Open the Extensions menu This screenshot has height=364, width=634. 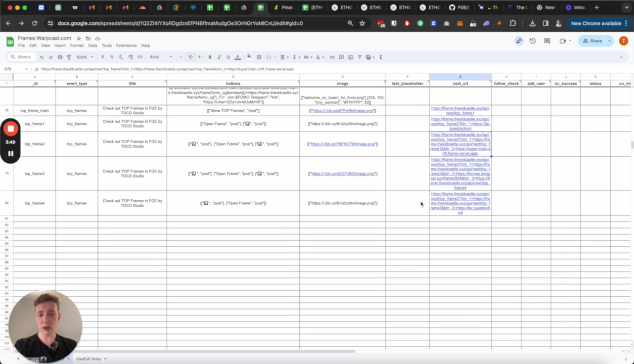126,45
